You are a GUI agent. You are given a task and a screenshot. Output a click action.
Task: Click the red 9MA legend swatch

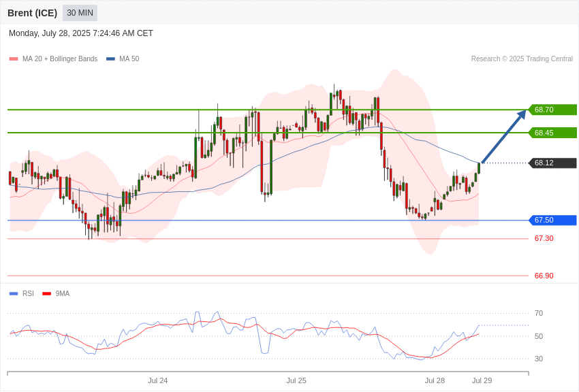[46, 294]
